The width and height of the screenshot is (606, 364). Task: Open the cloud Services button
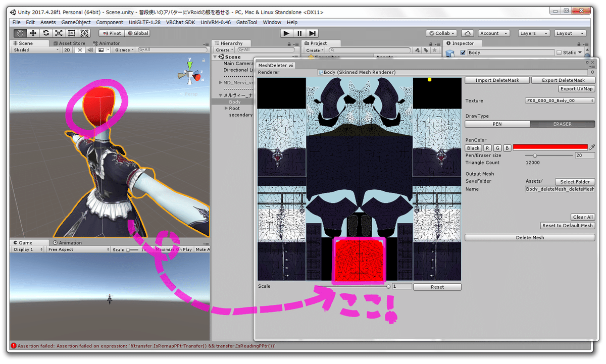(x=468, y=33)
